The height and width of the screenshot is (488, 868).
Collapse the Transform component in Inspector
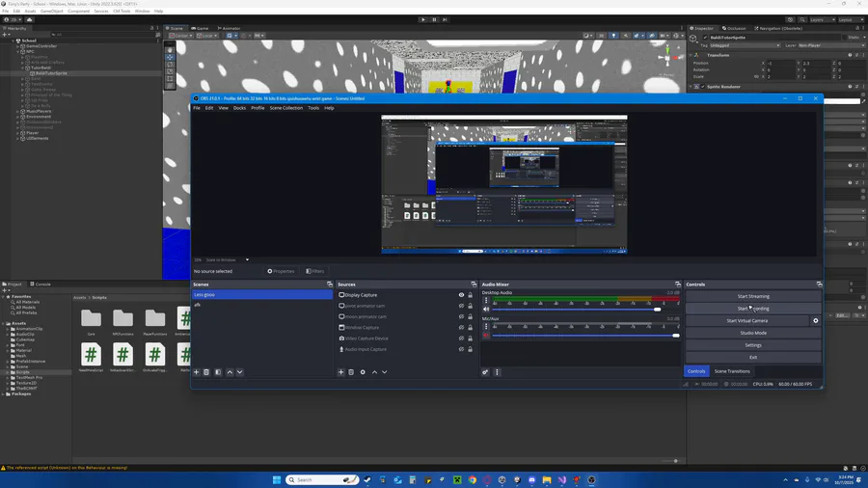click(x=692, y=55)
